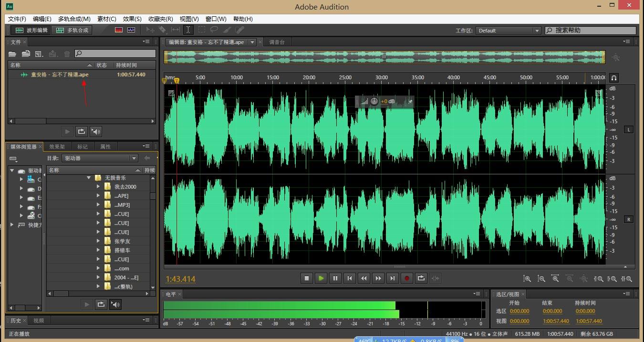
Task: Open the 效果(S) menu
Action: click(x=132, y=19)
